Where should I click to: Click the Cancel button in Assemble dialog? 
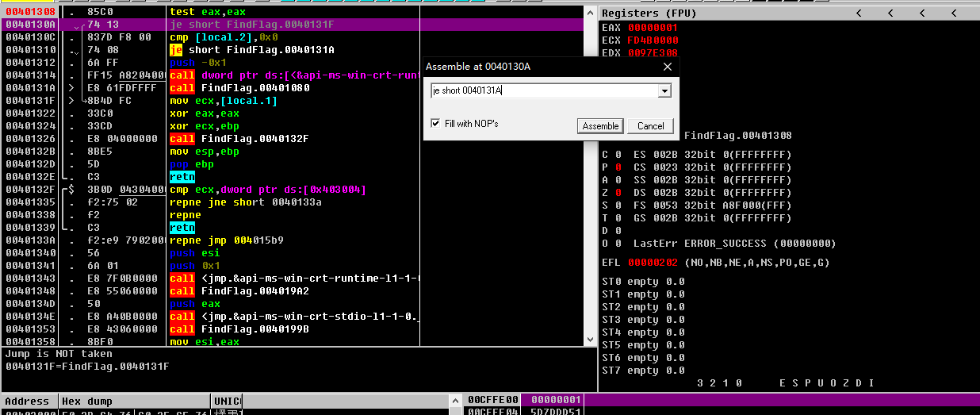[650, 126]
